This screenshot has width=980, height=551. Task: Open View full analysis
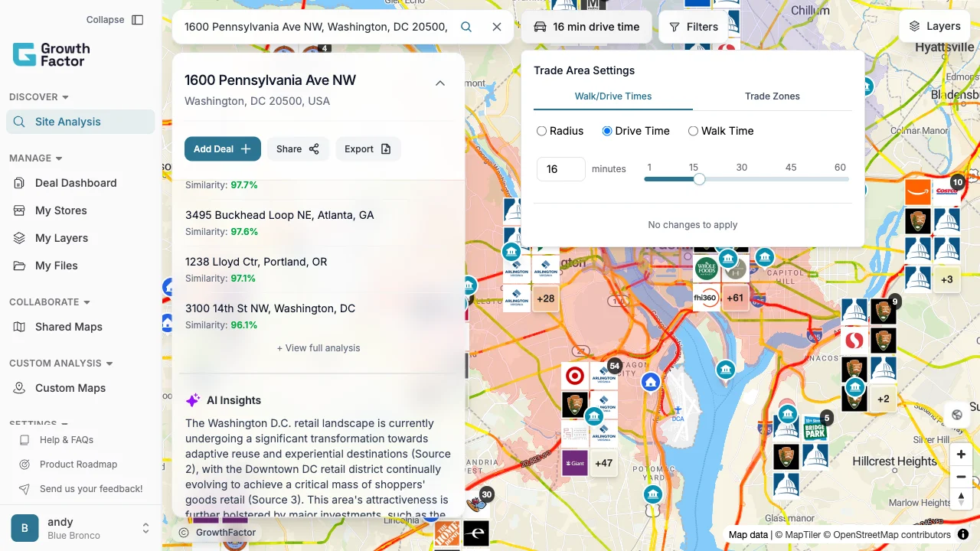318,347
